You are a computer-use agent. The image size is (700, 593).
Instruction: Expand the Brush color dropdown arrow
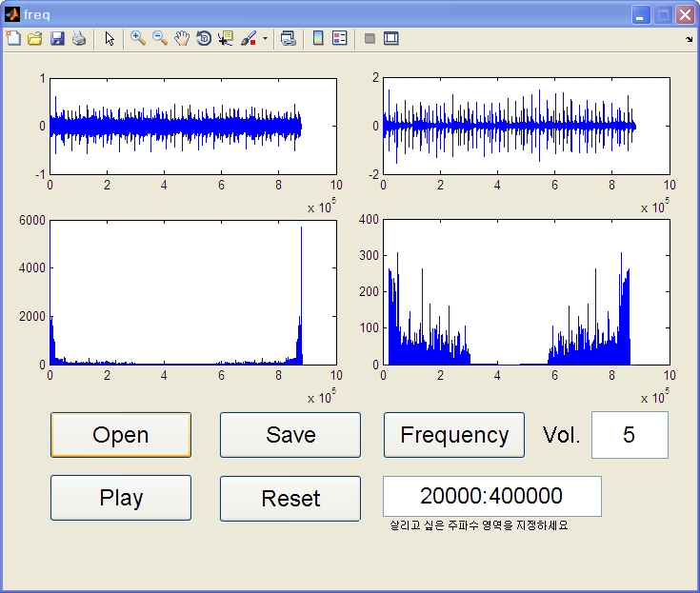click(x=265, y=38)
